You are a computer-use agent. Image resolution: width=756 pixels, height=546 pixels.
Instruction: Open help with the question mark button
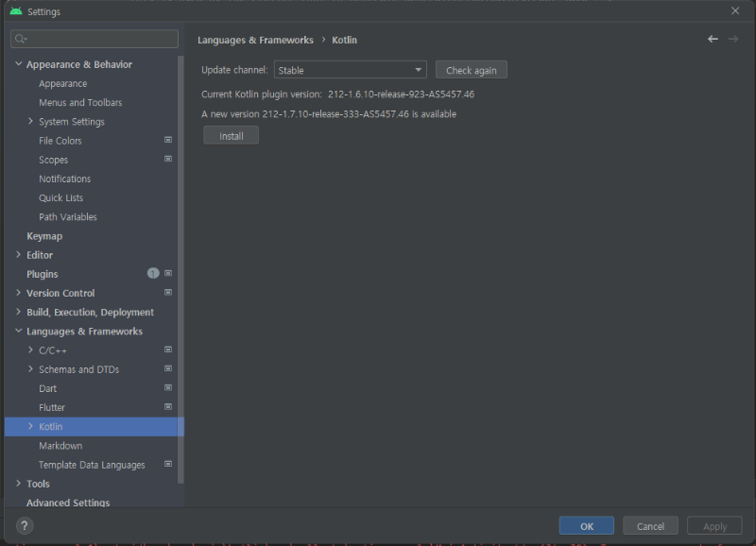point(25,526)
